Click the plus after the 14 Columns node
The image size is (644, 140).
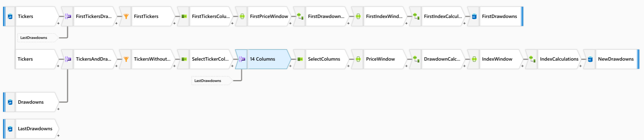pyautogui.click(x=290, y=66)
